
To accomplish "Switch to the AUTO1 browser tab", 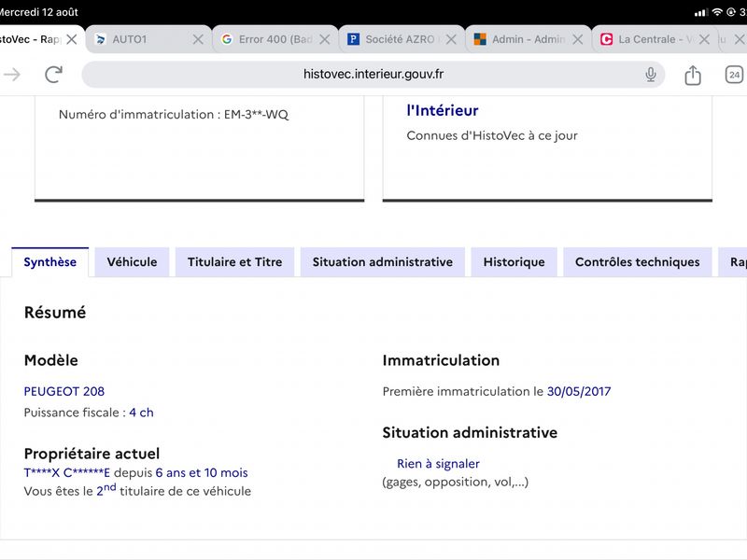I will pyautogui.click(x=148, y=39).
